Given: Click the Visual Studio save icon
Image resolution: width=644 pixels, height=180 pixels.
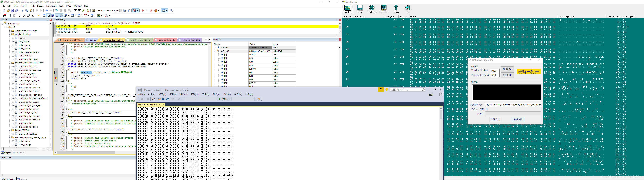Looking at the screenshot, I should point(163,99).
